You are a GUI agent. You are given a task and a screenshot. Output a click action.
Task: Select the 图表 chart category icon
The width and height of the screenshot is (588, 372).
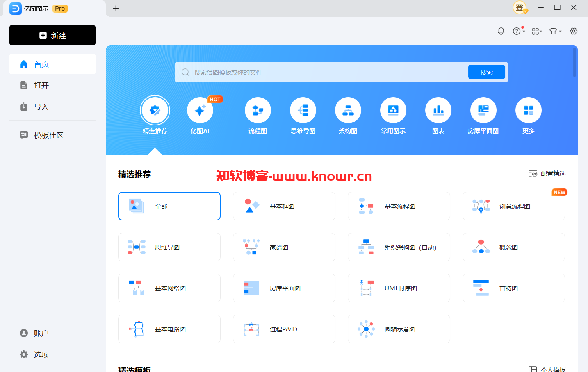(x=438, y=110)
